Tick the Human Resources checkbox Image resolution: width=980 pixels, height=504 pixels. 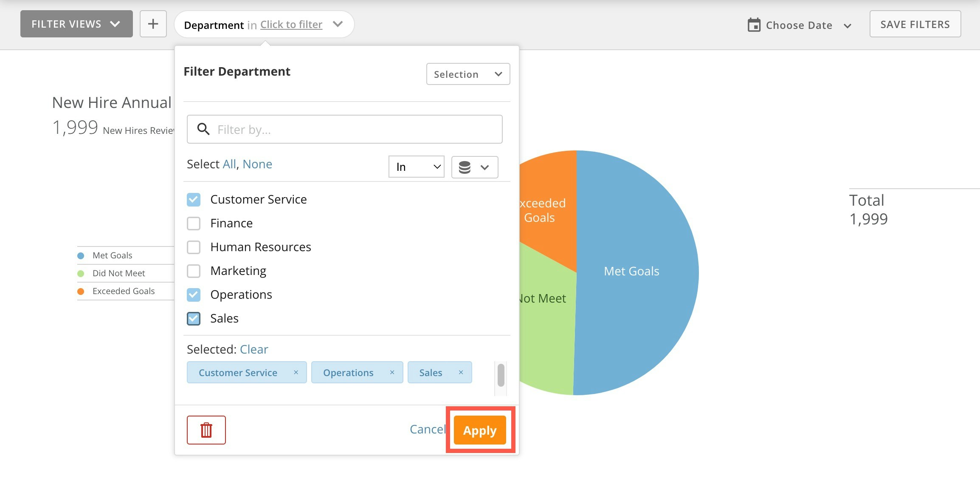point(194,247)
